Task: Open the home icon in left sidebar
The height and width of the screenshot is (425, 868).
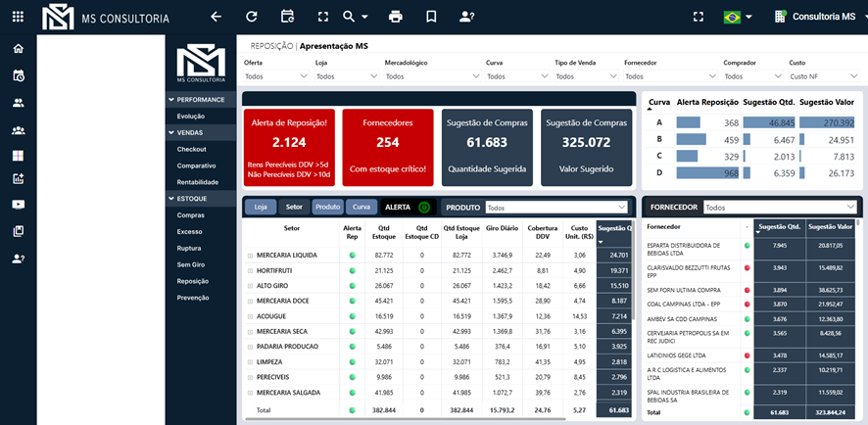Action: point(19,49)
